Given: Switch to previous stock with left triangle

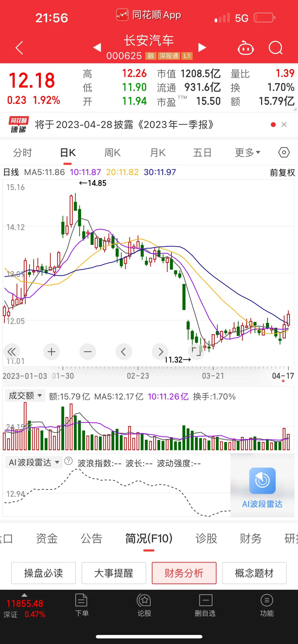Looking at the screenshot, I should click(97, 47).
